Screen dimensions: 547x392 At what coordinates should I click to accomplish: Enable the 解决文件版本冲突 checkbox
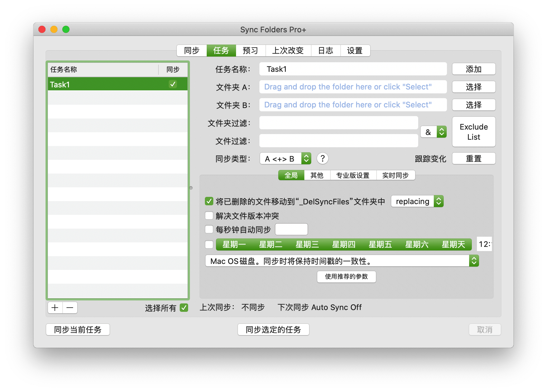[x=209, y=216]
